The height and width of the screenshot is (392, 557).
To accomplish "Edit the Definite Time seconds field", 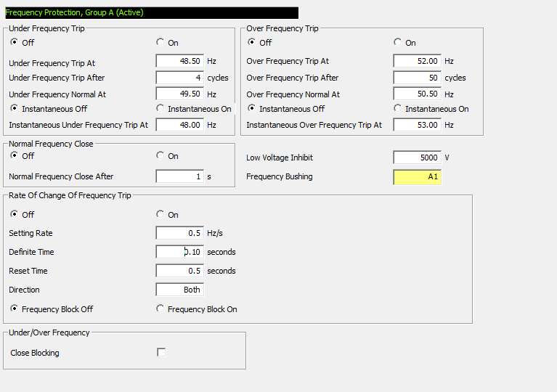I will [x=179, y=252].
